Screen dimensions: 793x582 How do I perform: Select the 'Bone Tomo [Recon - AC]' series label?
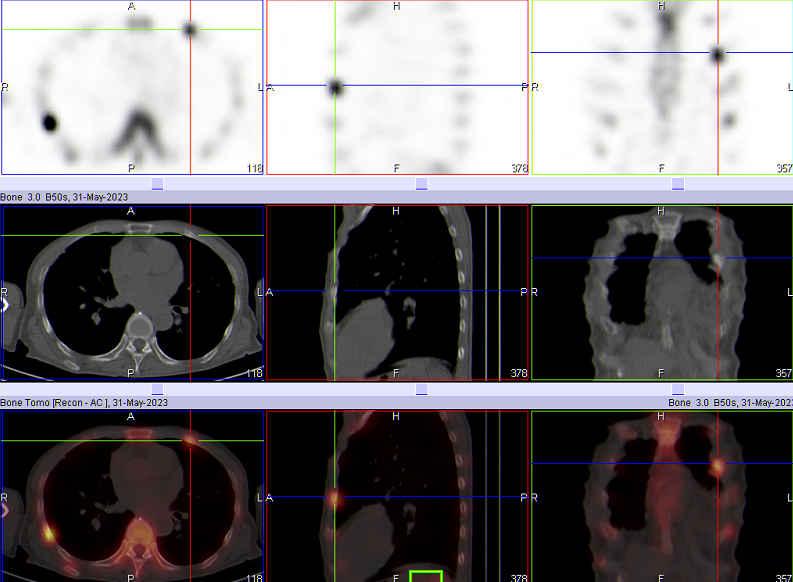84,402
